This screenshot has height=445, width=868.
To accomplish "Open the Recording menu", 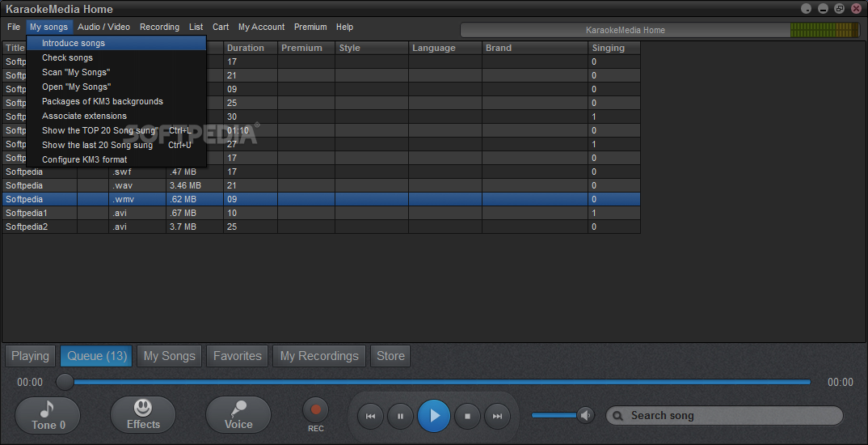I will pos(159,27).
